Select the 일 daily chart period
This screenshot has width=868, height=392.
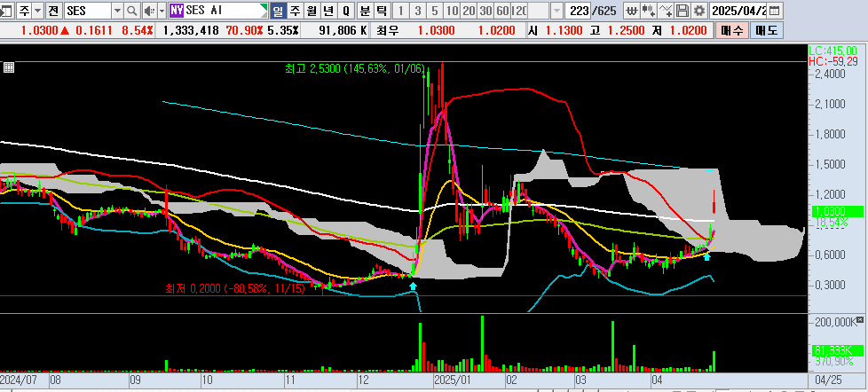(x=278, y=10)
